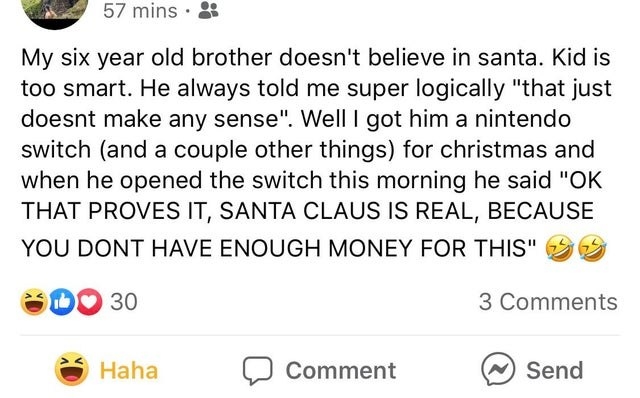Click the blue Like reaction icon

[x=62, y=302]
